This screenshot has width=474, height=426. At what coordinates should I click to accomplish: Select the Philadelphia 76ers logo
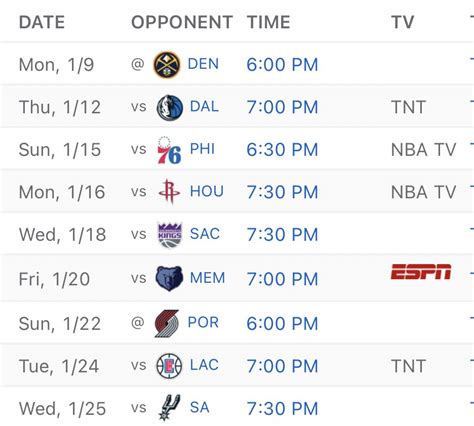169,150
